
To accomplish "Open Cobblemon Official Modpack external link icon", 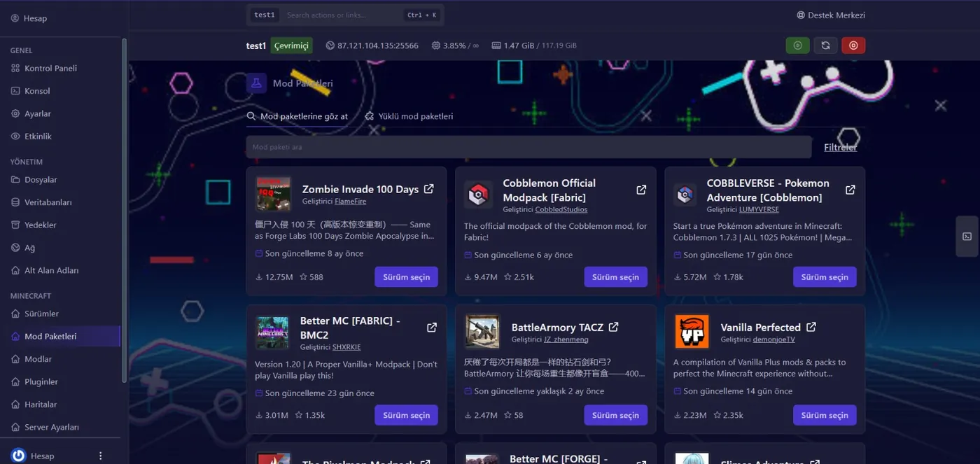I will [641, 190].
